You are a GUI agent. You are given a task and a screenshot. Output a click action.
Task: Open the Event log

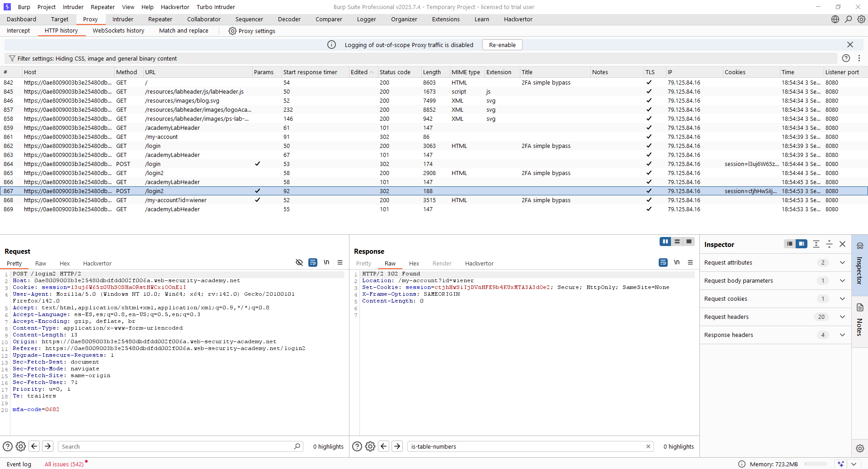click(x=19, y=464)
